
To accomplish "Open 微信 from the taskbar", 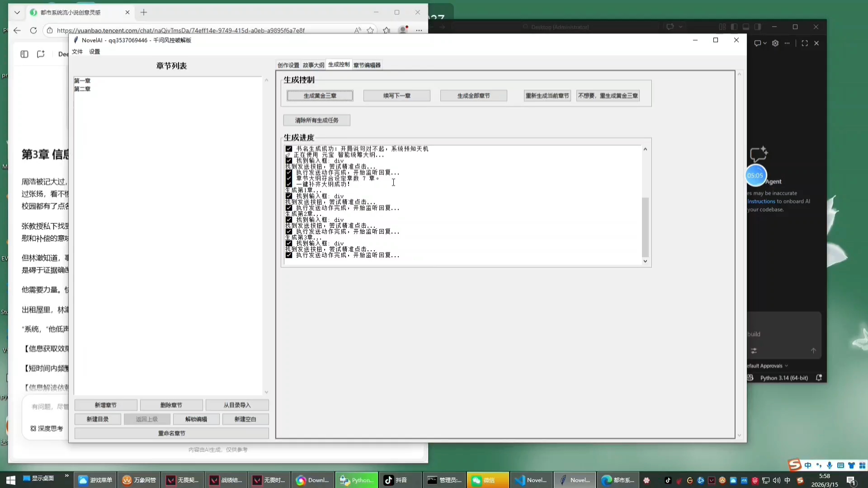I will (x=484, y=480).
